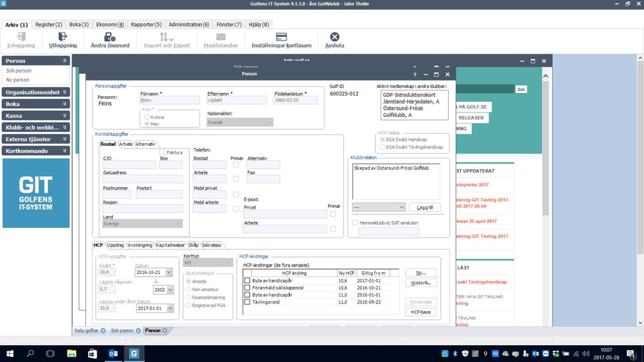Select the Non-amateur radio button

[189, 289]
